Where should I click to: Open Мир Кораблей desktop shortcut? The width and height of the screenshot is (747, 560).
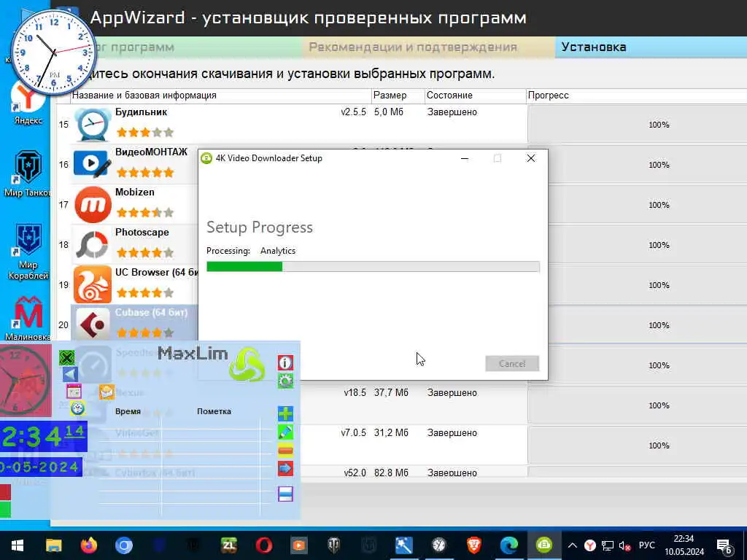[x=28, y=252]
